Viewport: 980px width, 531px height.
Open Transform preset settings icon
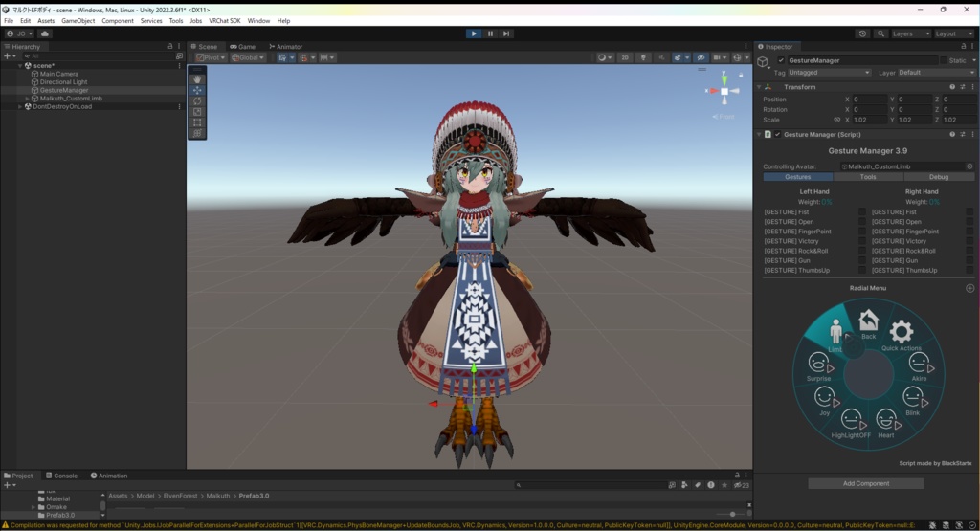coord(963,87)
